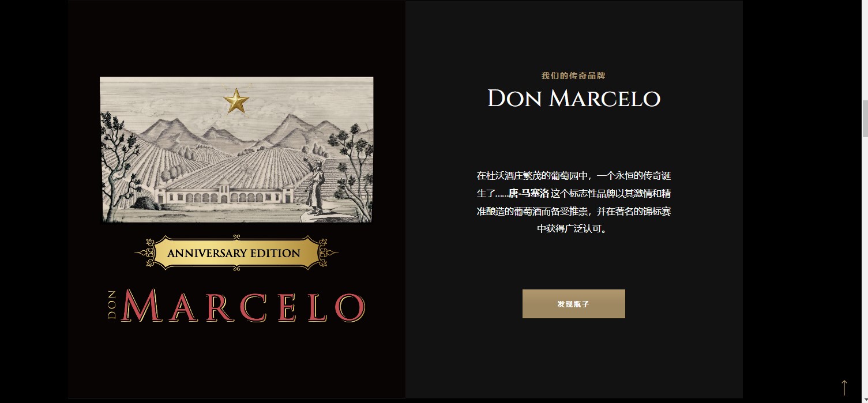Click the last paragraph line 中获得广泛认可

click(574, 229)
